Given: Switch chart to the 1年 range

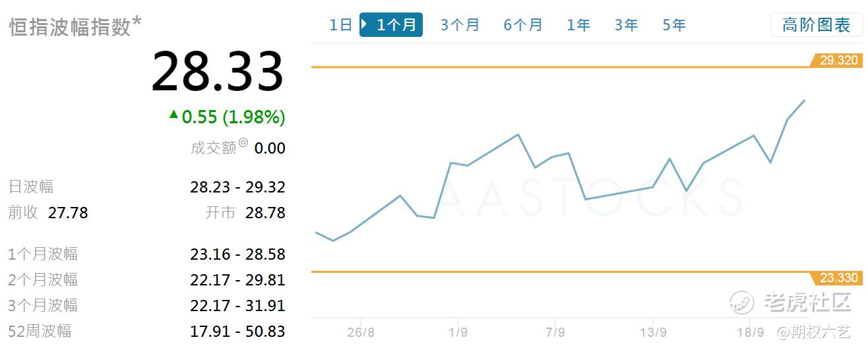Looking at the screenshot, I should point(578,25).
